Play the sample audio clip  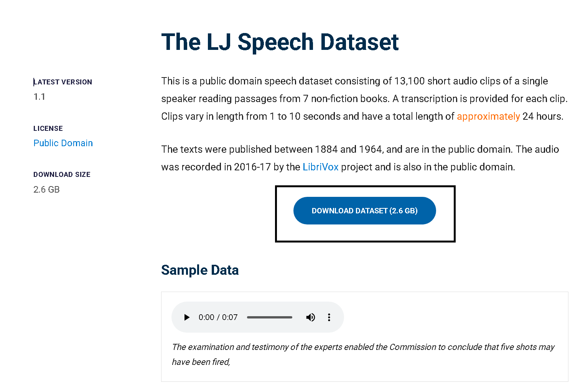click(187, 317)
